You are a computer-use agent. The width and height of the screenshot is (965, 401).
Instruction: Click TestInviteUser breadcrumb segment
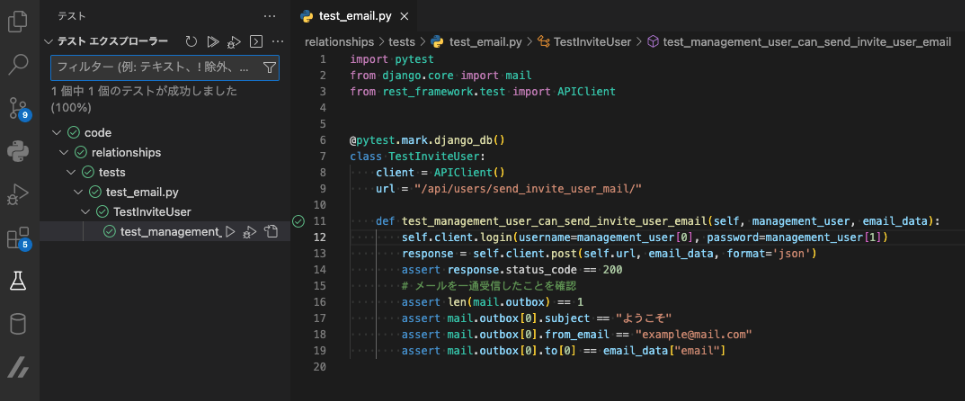585,42
